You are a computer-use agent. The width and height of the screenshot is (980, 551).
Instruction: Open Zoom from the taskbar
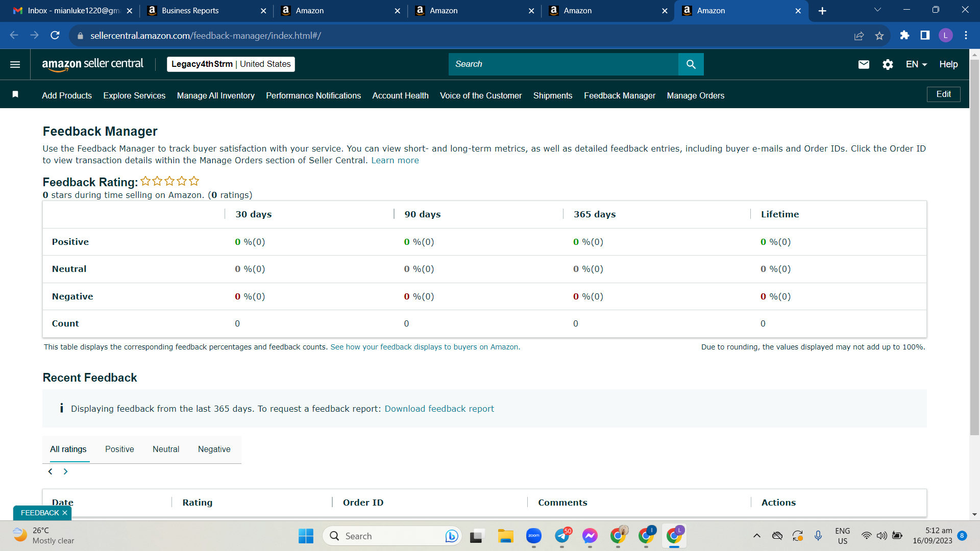pos(534,536)
